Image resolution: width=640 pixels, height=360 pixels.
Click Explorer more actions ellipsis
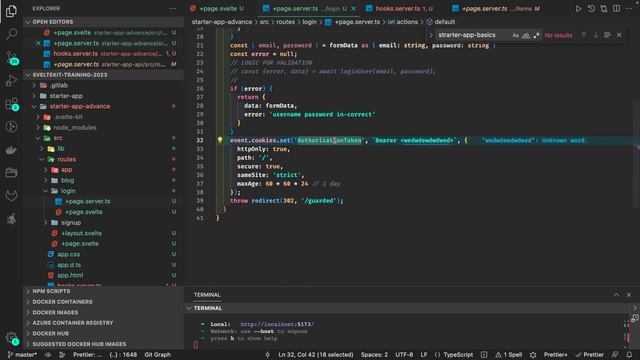(x=173, y=9)
